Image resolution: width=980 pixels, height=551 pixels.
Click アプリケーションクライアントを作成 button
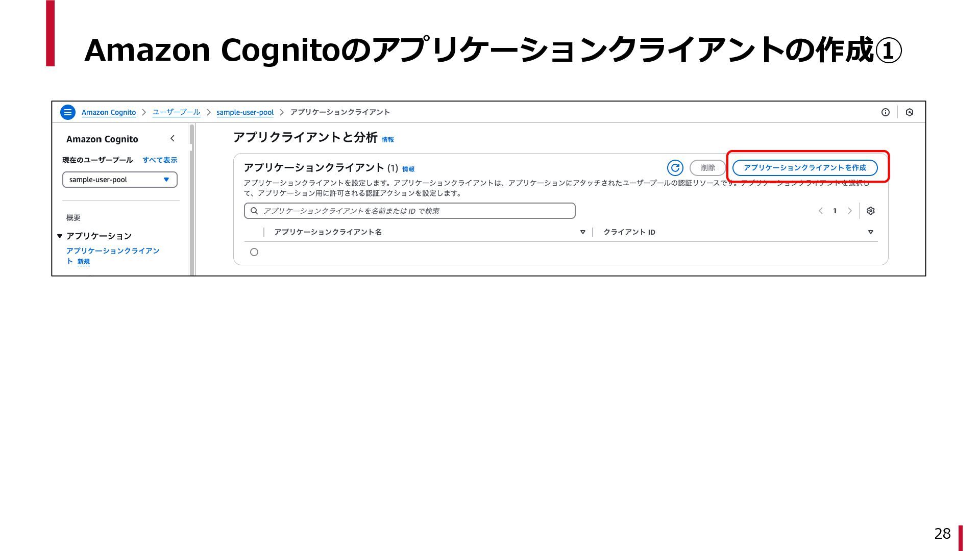coord(805,168)
